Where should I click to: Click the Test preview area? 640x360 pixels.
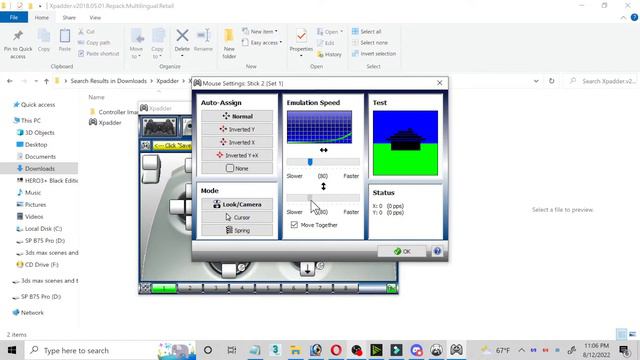pos(405,143)
